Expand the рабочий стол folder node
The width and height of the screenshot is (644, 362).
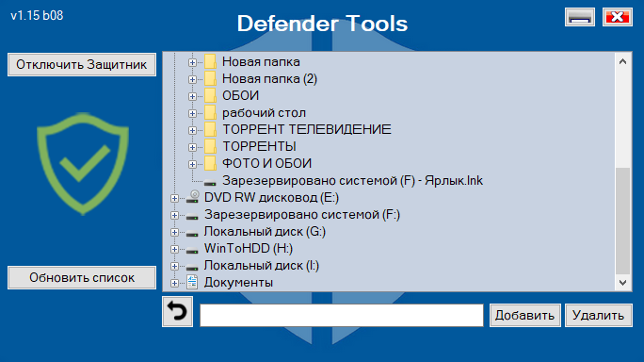click(192, 113)
